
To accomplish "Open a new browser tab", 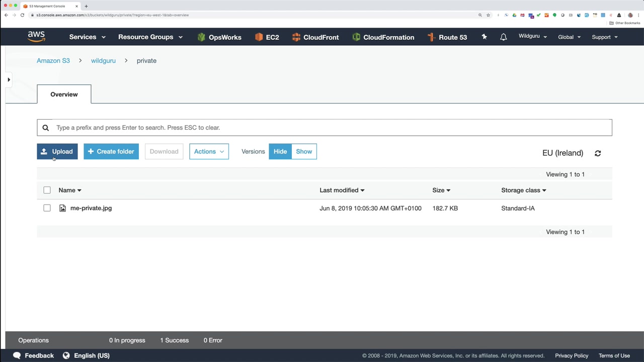I will 86,6.
